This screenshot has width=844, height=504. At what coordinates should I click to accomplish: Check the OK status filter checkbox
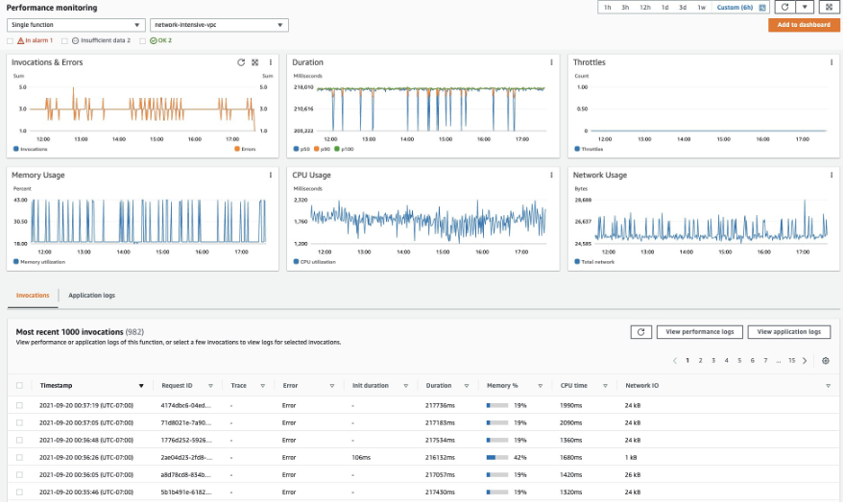(x=143, y=41)
